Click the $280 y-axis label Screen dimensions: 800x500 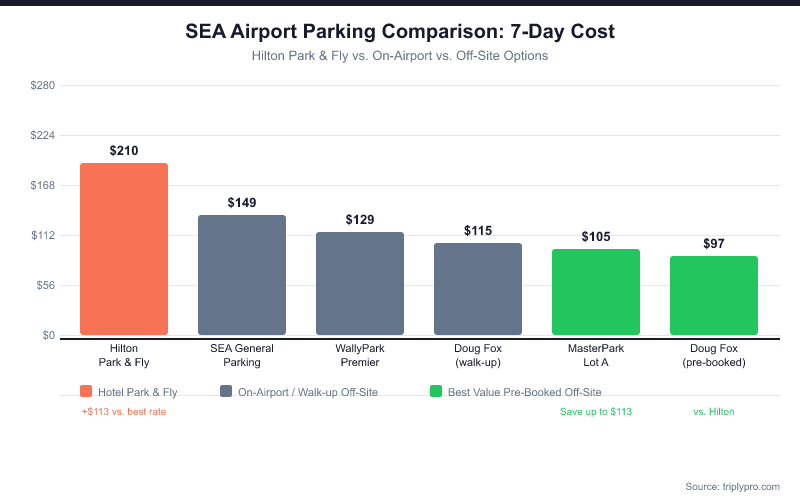tap(43, 85)
